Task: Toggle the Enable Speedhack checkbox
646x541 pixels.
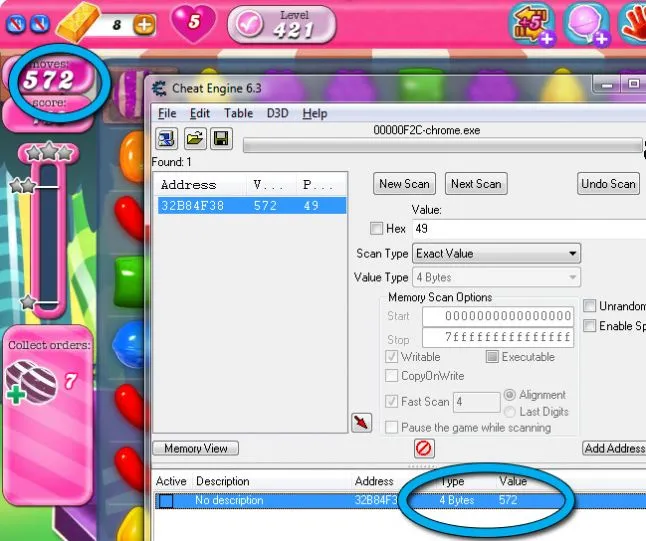Action: tap(590, 326)
